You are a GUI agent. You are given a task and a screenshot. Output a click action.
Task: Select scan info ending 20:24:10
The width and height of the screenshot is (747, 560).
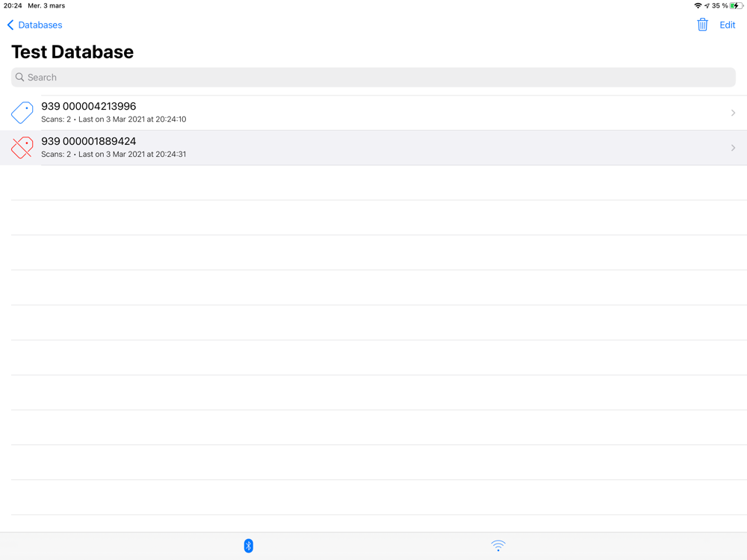tap(114, 119)
